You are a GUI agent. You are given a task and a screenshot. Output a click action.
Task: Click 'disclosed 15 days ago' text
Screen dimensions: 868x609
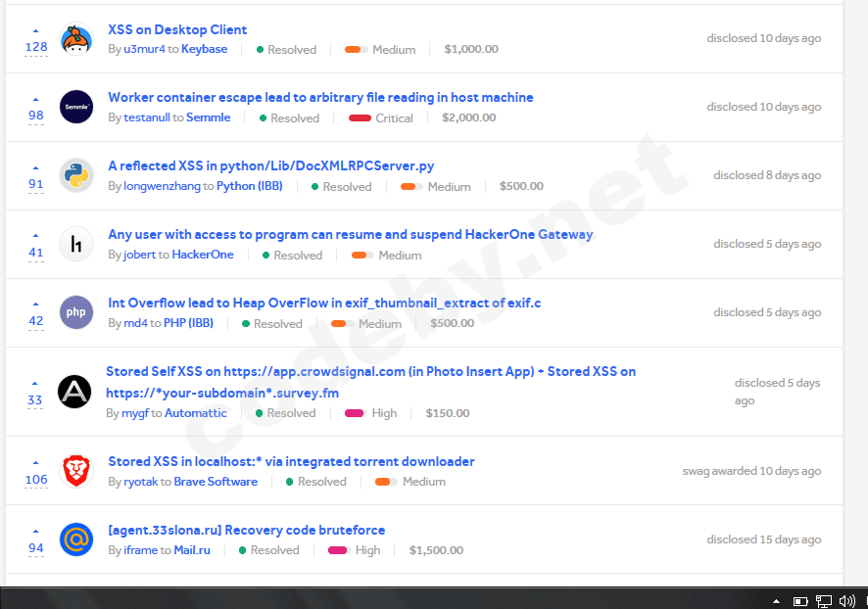coord(764,539)
